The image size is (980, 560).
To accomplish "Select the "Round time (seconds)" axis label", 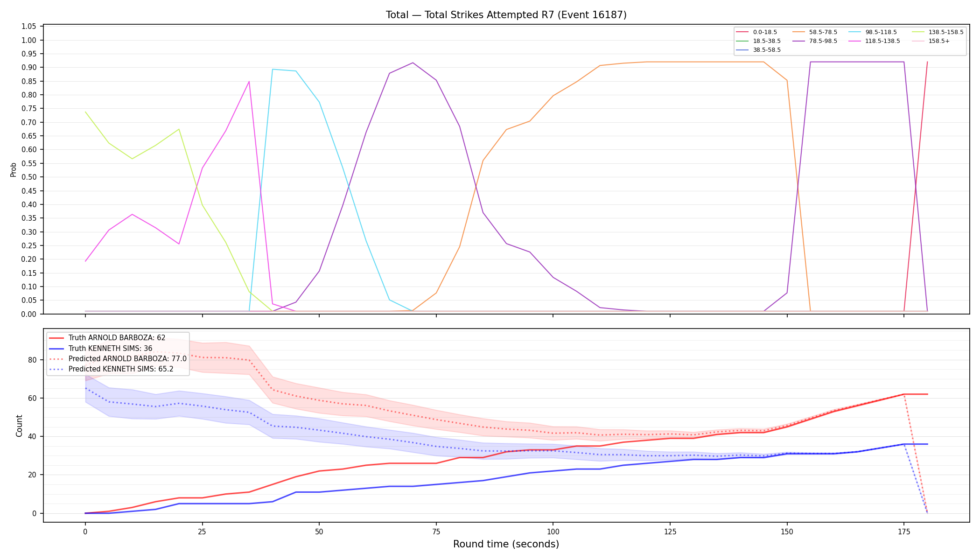I will coord(506,544).
